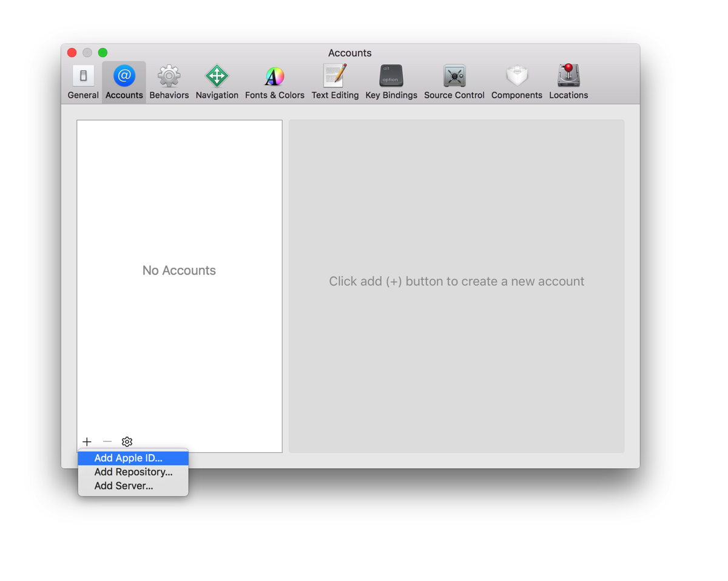Screen dimensions: 728x581
Task: Open the Navigation preferences pane
Action: pos(217,82)
